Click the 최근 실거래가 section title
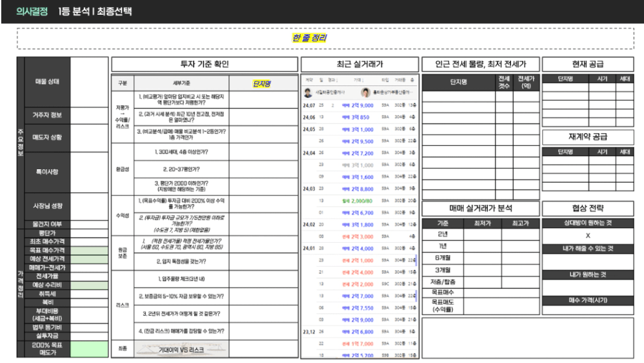The width and height of the screenshot is (644, 363). click(360, 64)
